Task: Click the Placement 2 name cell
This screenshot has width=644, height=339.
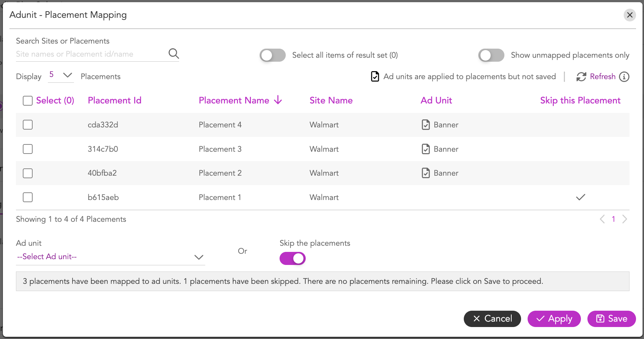Action: [x=220, y=173]
